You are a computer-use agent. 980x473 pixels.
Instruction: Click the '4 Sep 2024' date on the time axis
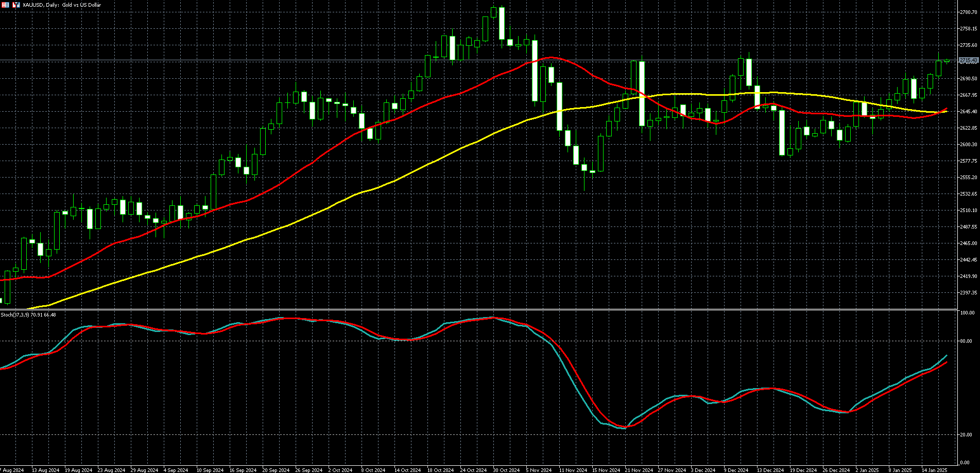176,470
